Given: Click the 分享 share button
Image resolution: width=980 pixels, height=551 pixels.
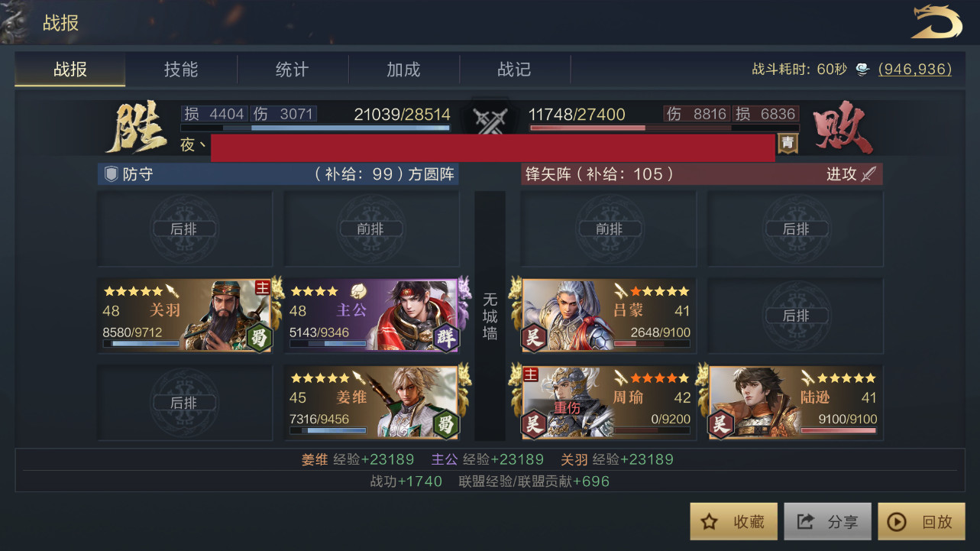Looking at the screenshot, I should (828, 521).
